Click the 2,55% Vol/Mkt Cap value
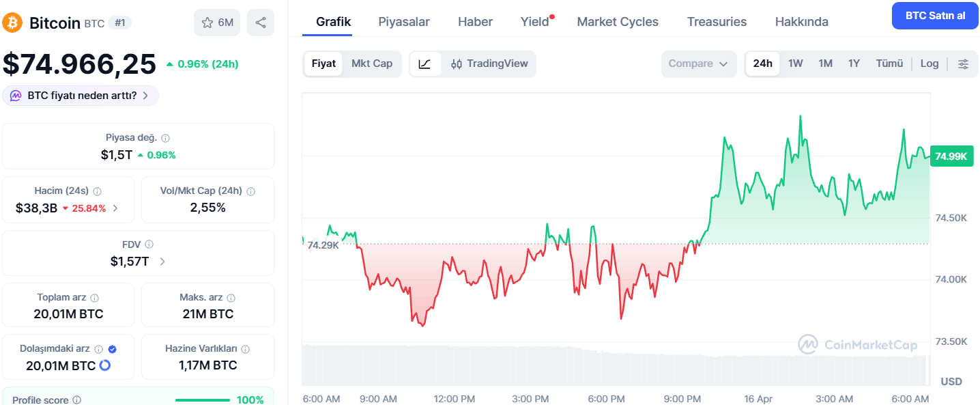Viewport: 980px width, 405px height. 207,208
